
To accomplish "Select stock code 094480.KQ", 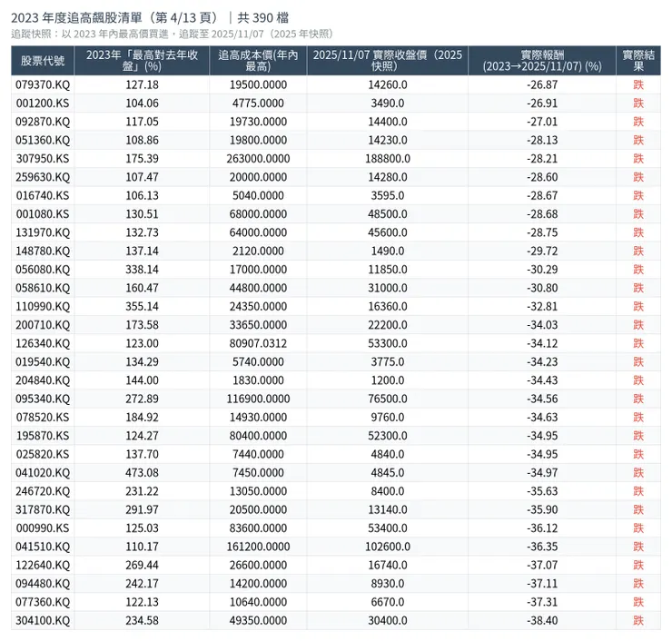I will pyautogui.click(x=43, y=584).
